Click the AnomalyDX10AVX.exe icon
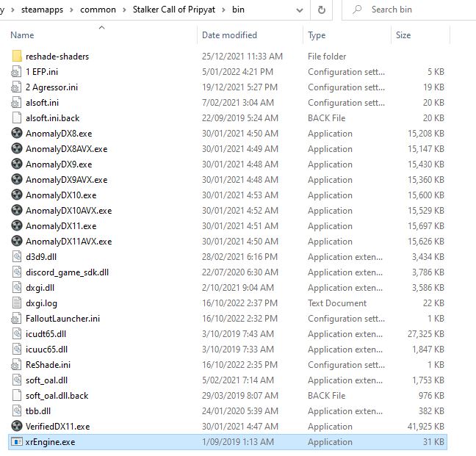 tap(17, 210)
